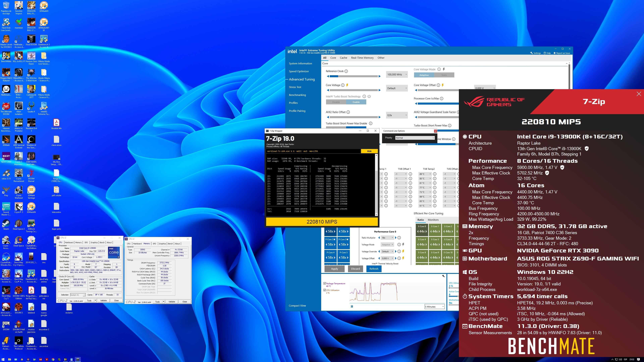Open Stress Test in XTU sidebar

[295, 87]
